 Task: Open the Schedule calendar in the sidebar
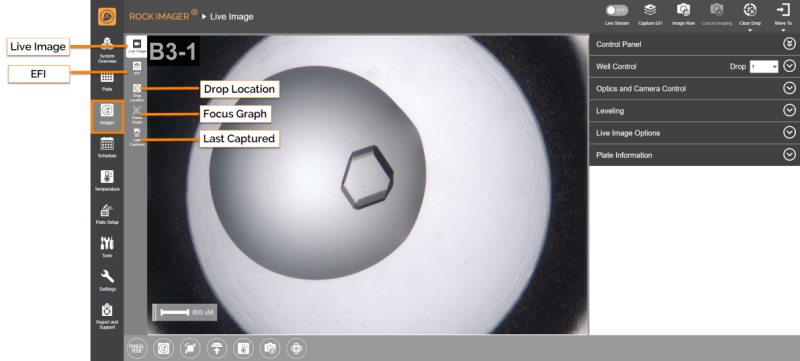tap(107, 148)
